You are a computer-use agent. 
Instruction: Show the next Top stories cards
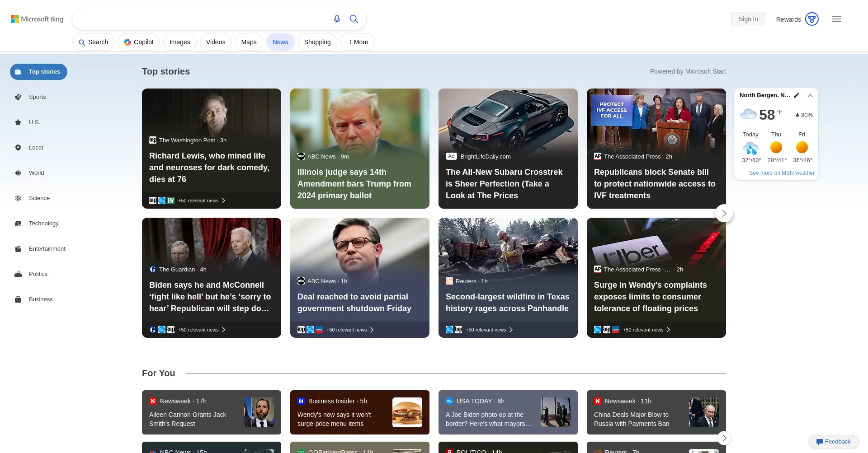tap(724, 213)
